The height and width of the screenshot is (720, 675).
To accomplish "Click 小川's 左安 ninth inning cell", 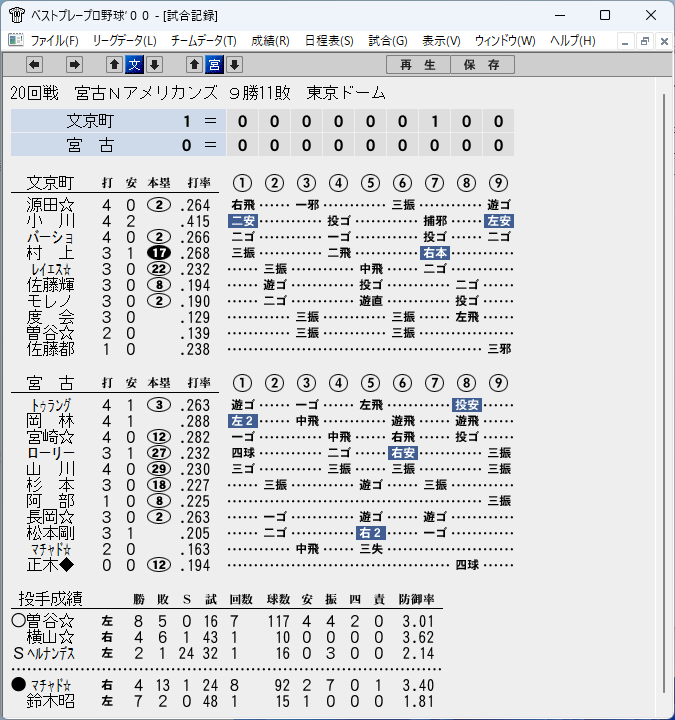I will tap(499, 221).
